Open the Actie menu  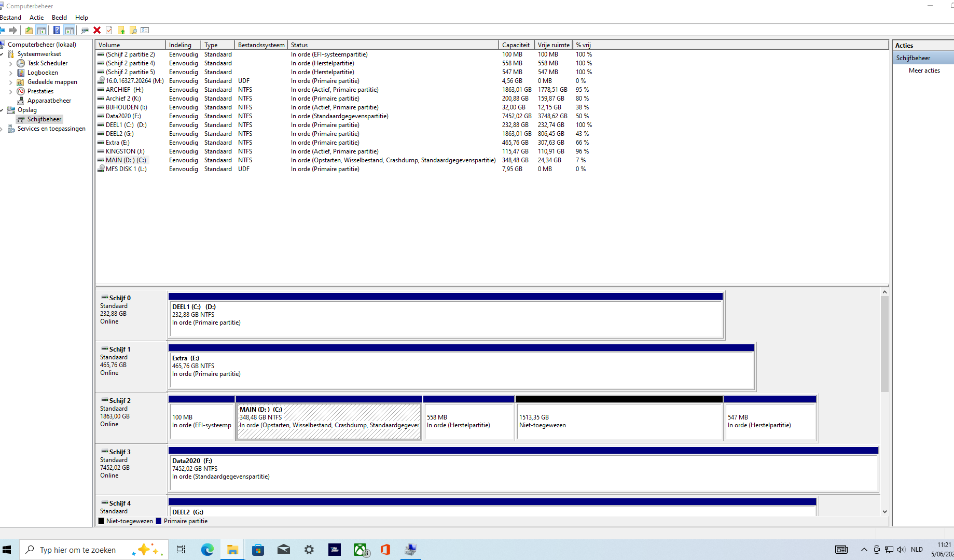(x=36, y=17)
